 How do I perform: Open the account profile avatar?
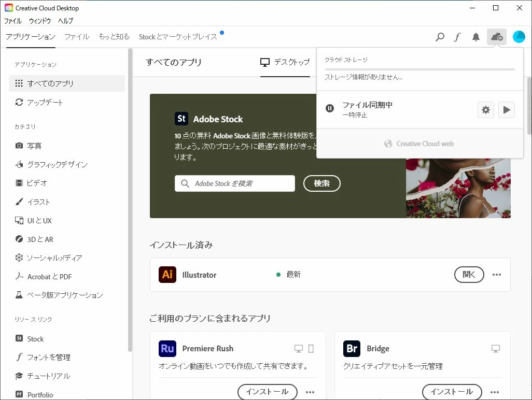click(x=519, y=37)
